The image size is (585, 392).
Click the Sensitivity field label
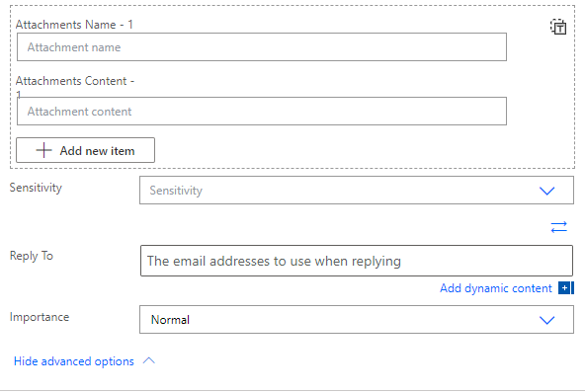coord(36,188)
